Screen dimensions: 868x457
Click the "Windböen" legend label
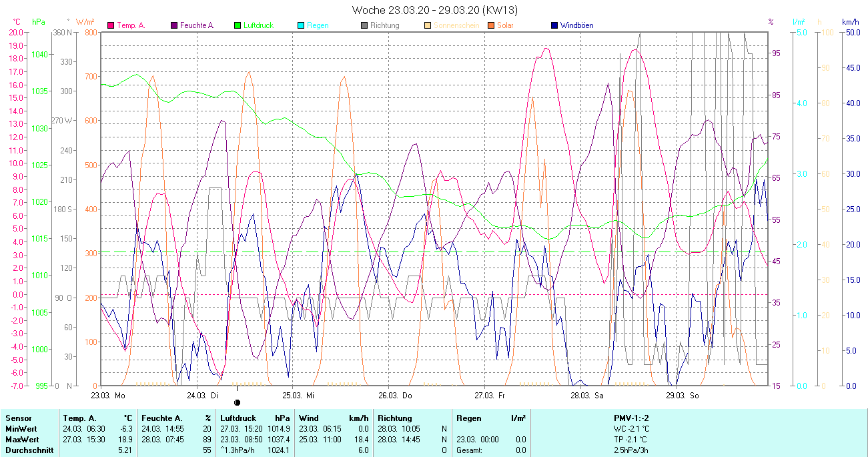point(576,25)
